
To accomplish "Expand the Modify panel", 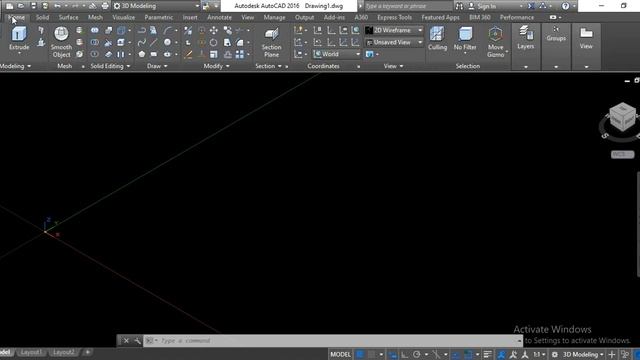I will click(x=216, y=66).
